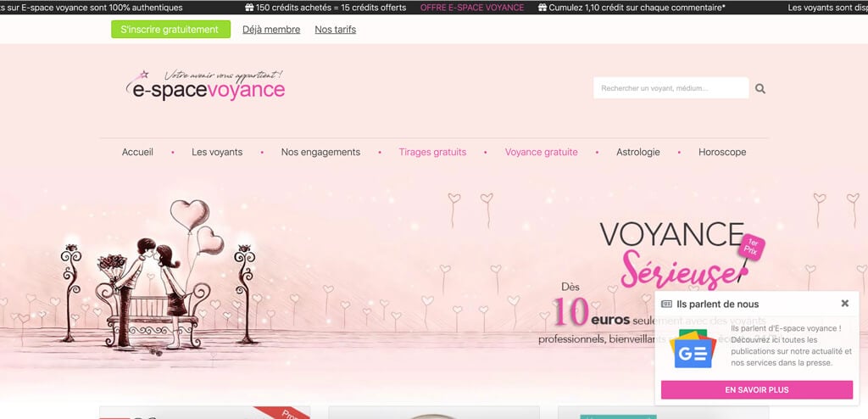Open the Astrologie menu item

tap(638, 152)
